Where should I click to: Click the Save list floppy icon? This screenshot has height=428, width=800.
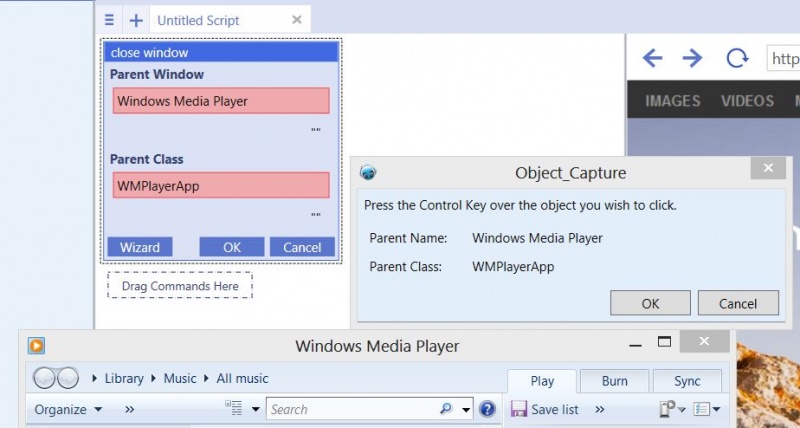click(519, 409)
